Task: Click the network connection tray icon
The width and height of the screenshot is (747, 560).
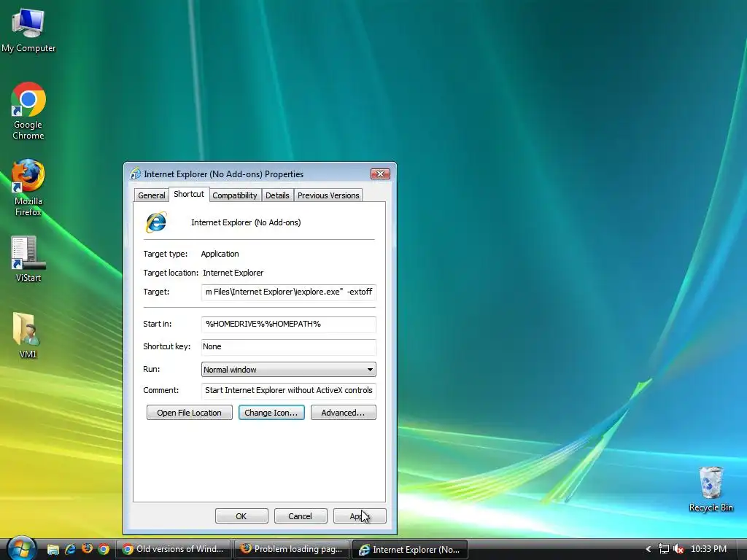Action: (x=663, y=549)
